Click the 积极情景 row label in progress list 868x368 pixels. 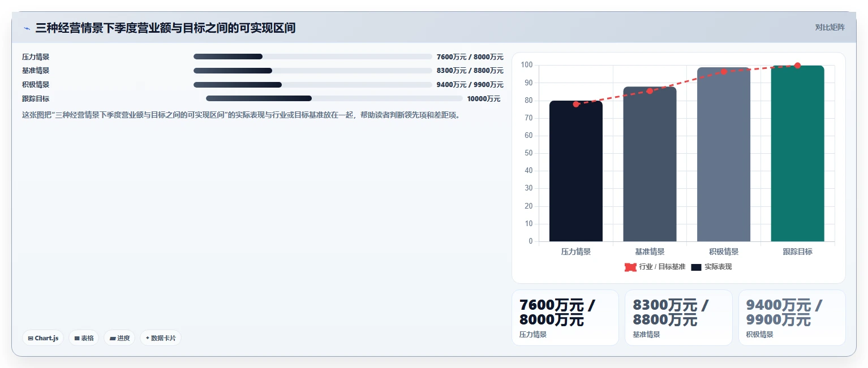36,85
